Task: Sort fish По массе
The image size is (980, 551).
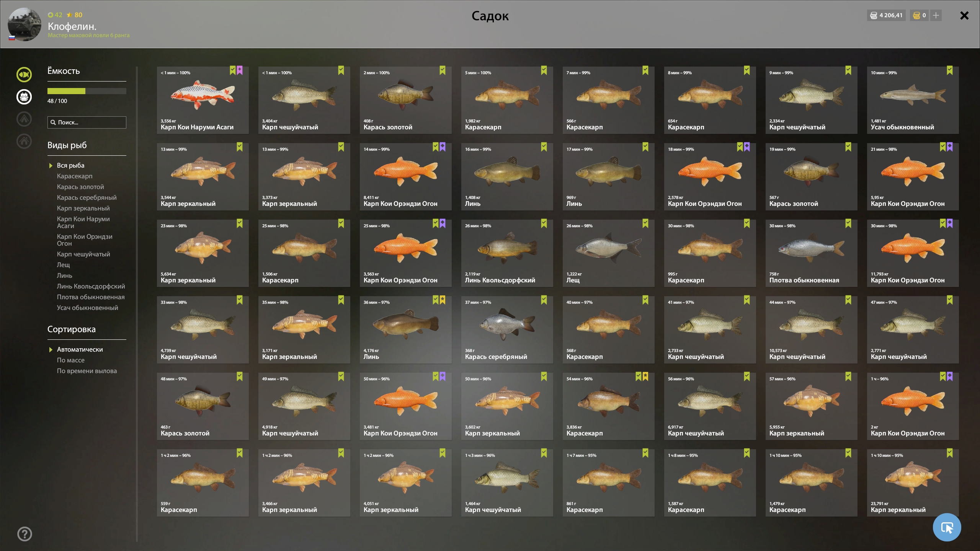Action: pyautogui.click(x=71, y=360)
